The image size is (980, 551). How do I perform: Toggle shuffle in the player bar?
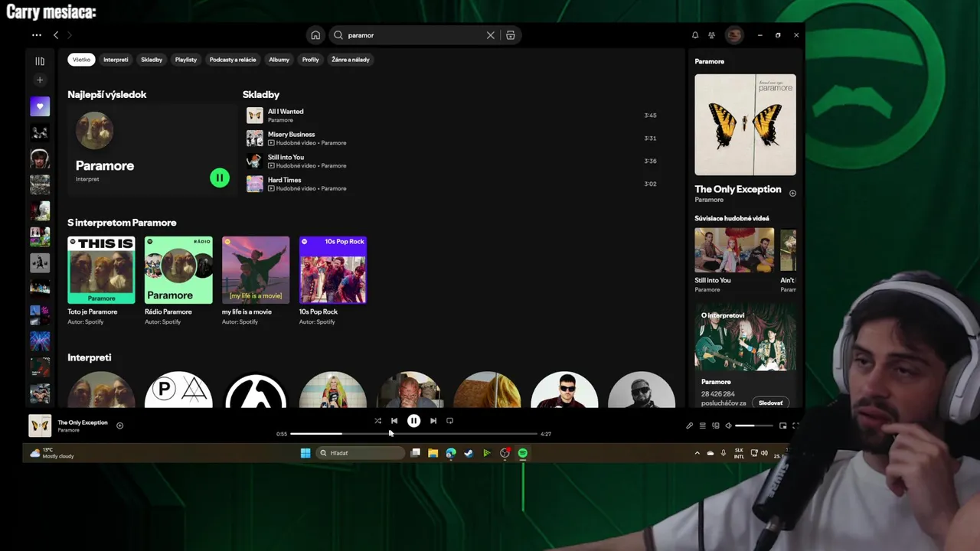(x=377, y=421)
